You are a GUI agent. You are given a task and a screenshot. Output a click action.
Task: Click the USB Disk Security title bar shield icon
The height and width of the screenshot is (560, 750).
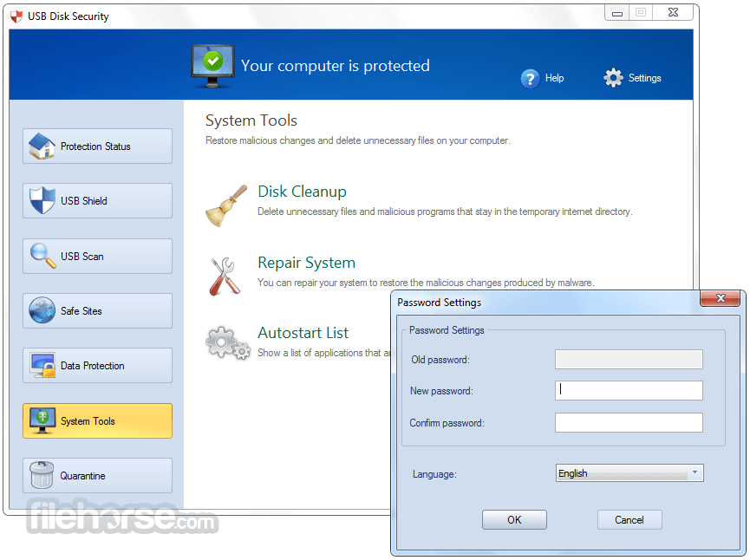click(x=16, y=16)
